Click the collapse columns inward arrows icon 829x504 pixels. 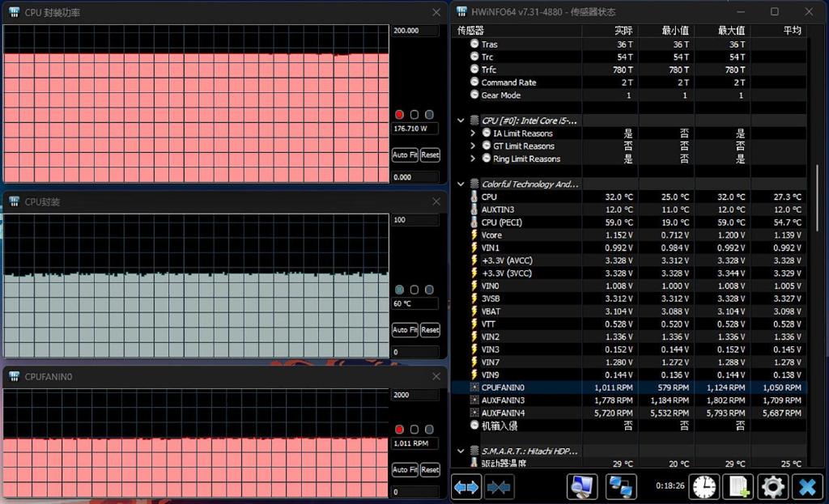499,486
